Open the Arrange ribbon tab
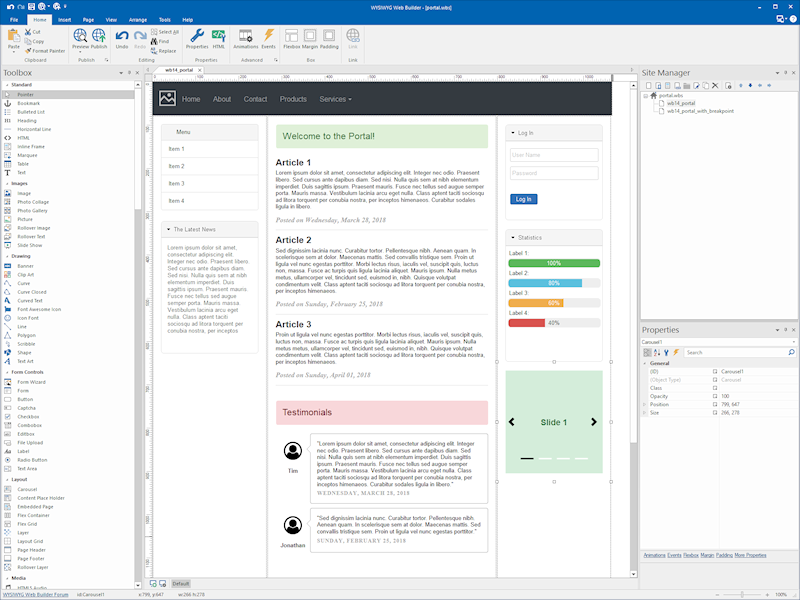The image size is (800, 600). point(138,19)
